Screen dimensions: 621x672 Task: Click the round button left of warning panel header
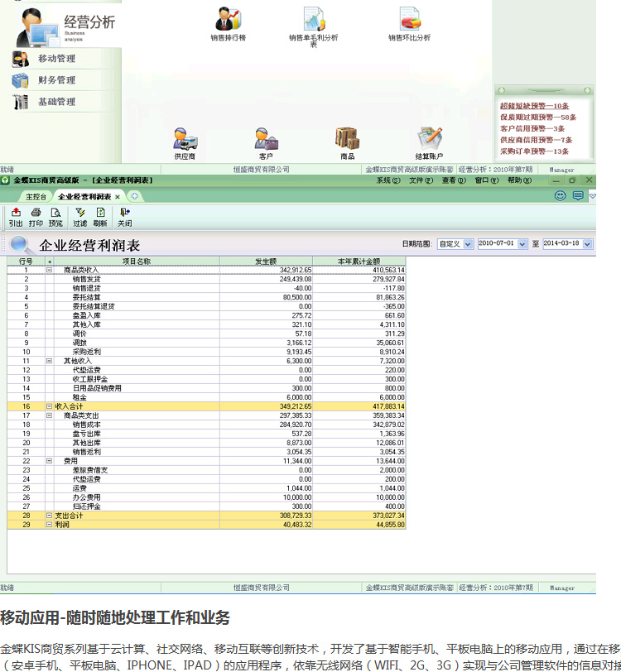coord(501,90)
